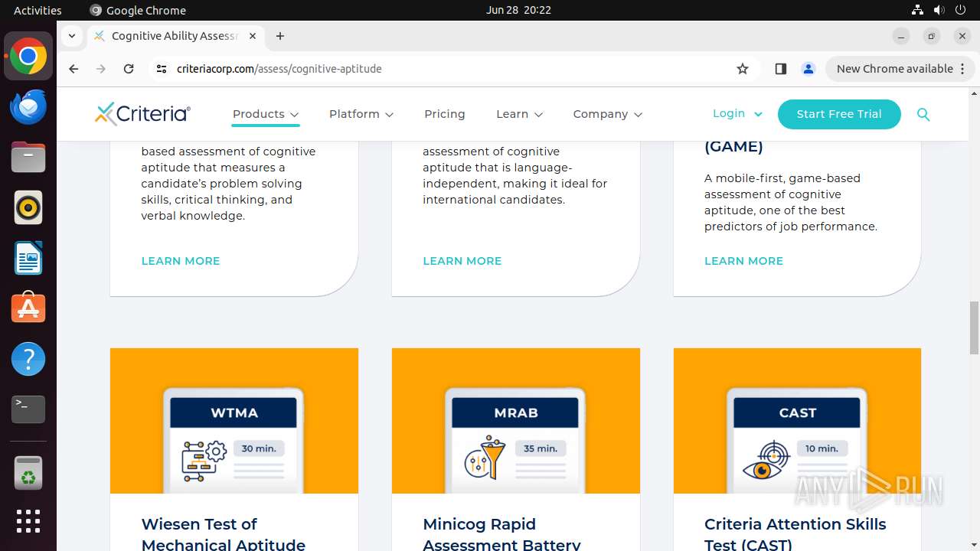Click the browser forward arrow
This screenshot has height=551, width=980.
(101, 69)
